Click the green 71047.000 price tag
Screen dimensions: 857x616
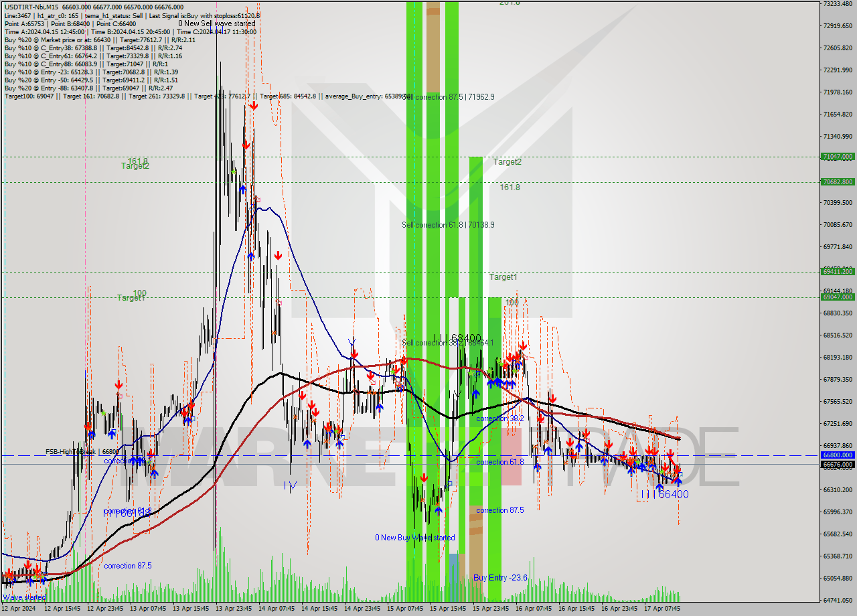(x=838, y=157)
